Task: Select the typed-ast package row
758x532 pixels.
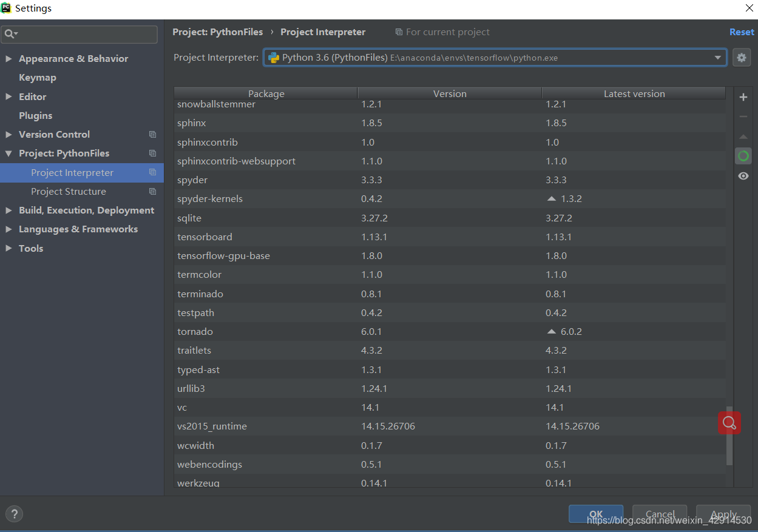Action: pyautogui.click(x=450, y=369)
